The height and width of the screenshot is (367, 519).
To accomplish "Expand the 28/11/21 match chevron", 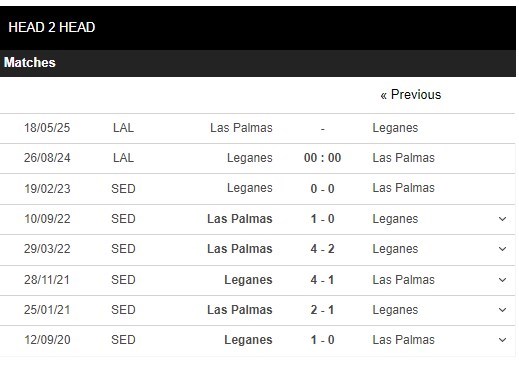I will (502, 280).
